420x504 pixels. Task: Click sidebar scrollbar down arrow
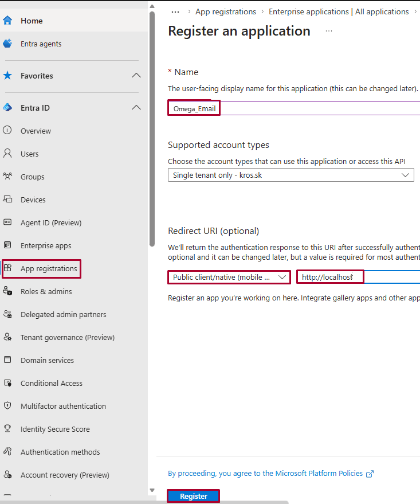152,490
